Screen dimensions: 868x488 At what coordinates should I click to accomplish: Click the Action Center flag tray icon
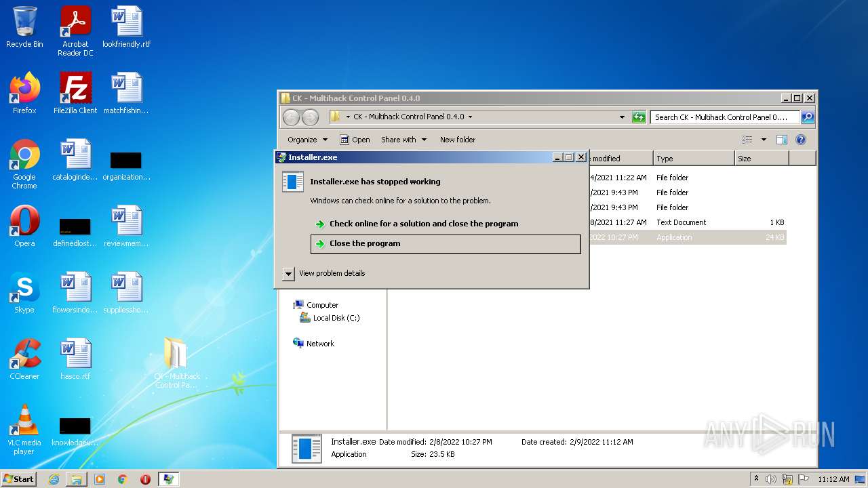click(x=802, y=479)
